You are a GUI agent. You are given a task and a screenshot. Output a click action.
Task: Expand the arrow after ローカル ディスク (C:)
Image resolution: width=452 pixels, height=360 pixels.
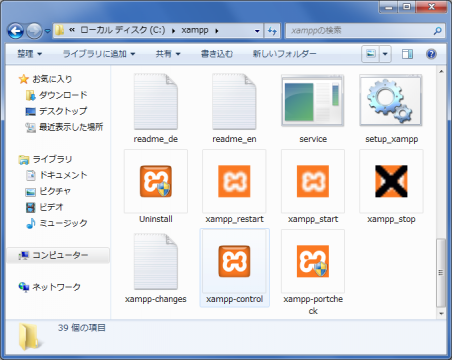pyautogui.click(x=173, y=31)
